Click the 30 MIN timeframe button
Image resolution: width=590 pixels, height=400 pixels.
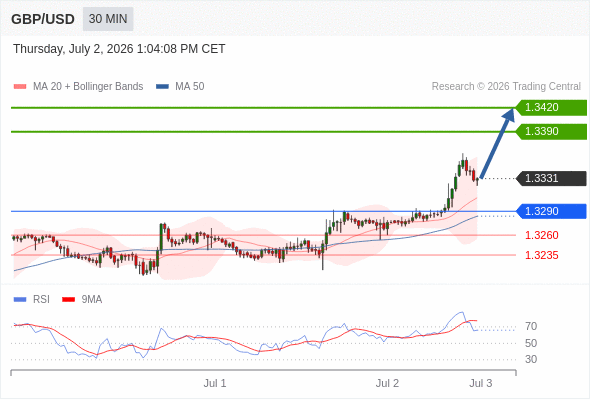(x=108, y=19)
